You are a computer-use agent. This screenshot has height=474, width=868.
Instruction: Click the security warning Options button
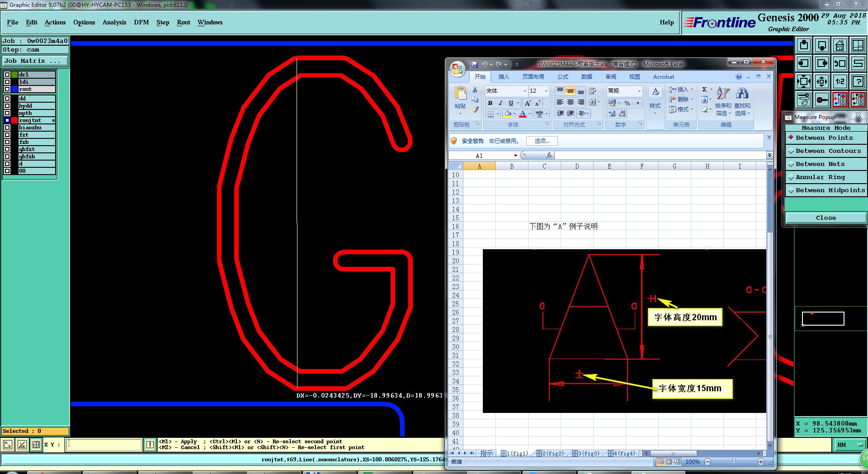coord(542,141)
